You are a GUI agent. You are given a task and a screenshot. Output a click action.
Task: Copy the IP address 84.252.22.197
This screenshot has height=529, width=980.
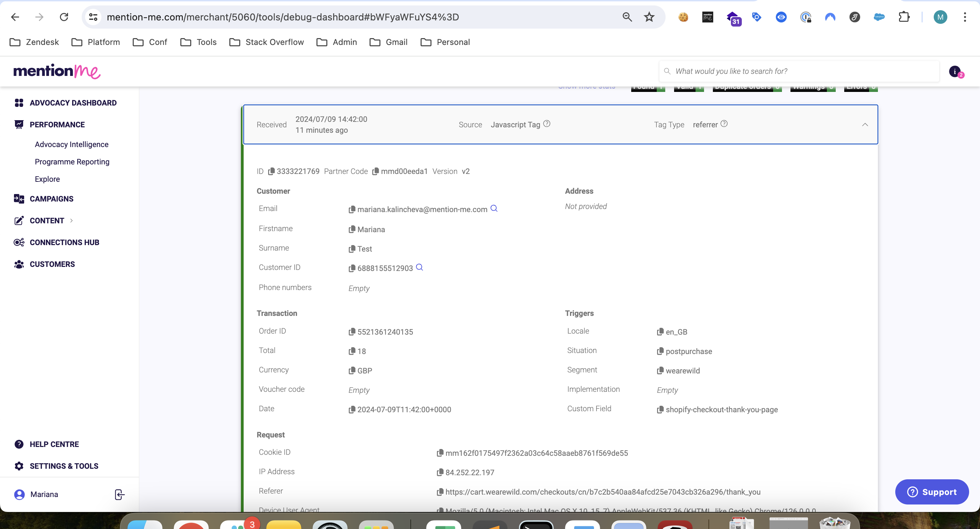pyautogui.click(x=440, y=472)
